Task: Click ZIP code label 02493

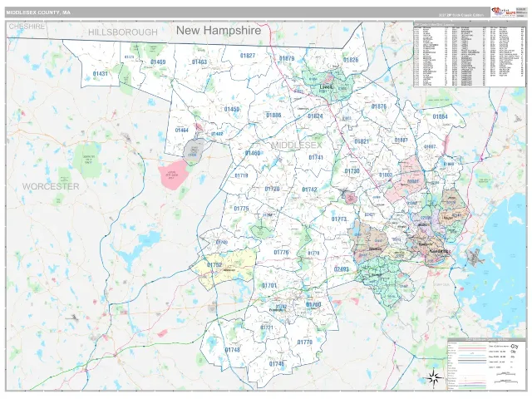Action: point(342,269)
